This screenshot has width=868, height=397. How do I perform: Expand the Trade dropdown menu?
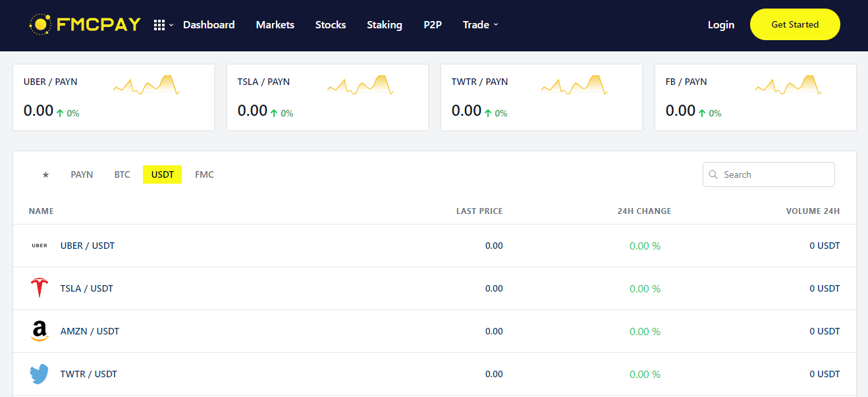click(x=480, y=25)
